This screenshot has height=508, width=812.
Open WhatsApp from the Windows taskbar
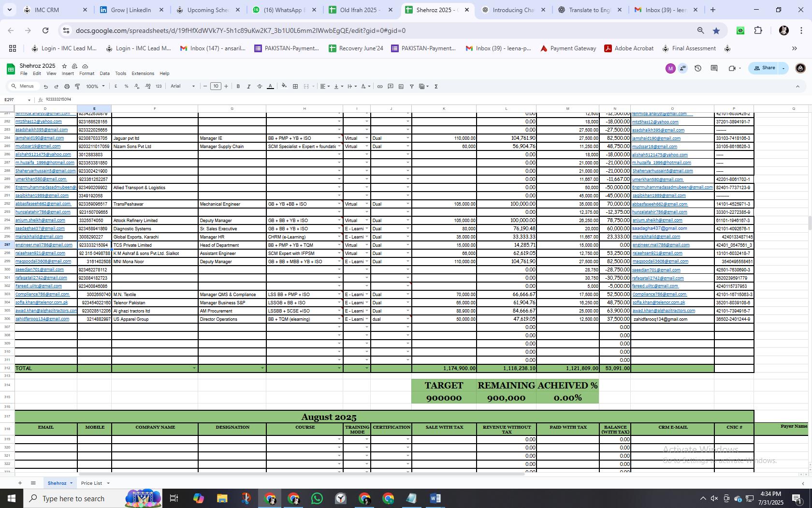[x=317, y=498]
